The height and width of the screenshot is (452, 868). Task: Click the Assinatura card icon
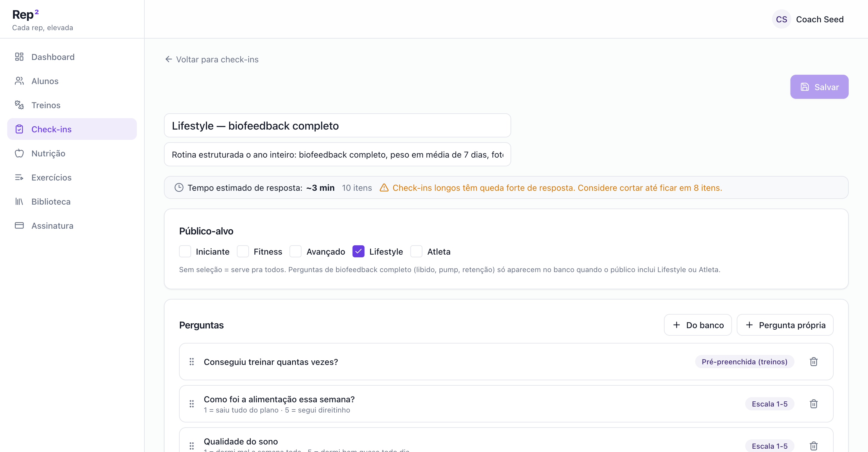[19, 225]
